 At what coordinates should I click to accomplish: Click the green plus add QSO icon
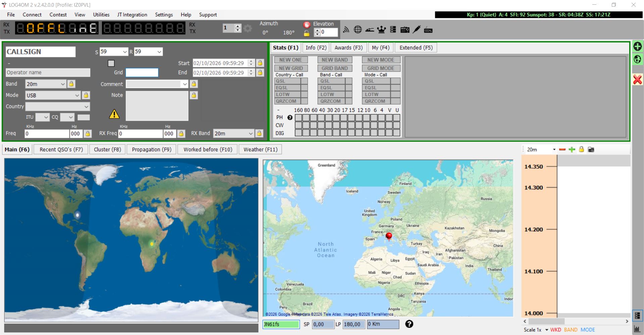(x=638, y=46)
